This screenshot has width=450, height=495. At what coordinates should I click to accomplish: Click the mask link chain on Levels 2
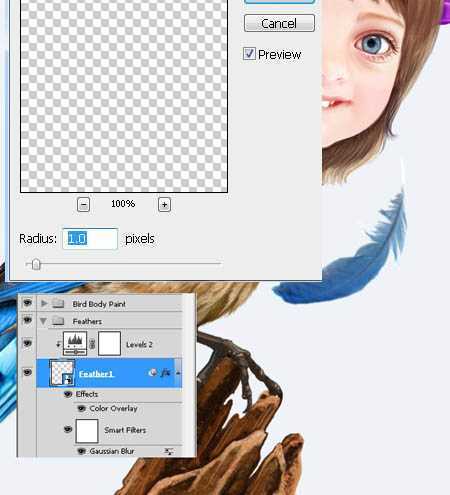point(93,344)
